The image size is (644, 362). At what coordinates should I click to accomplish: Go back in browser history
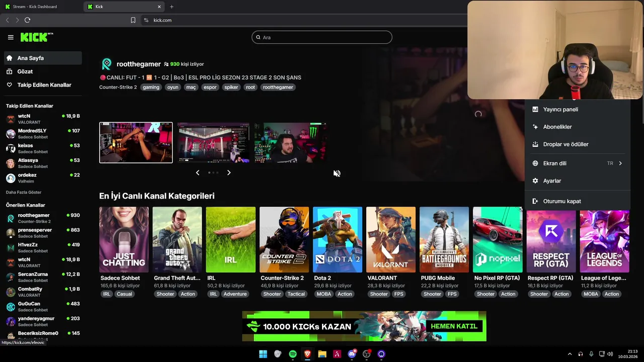7,20
